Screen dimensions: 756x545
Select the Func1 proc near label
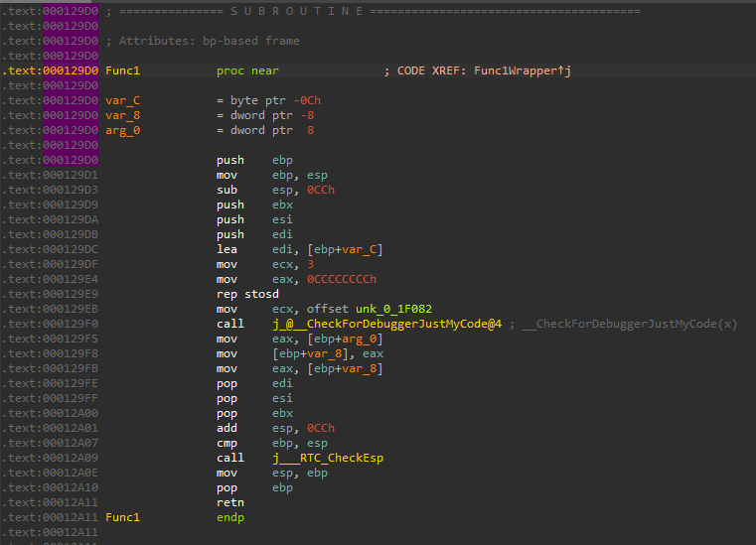coord(123,71)
